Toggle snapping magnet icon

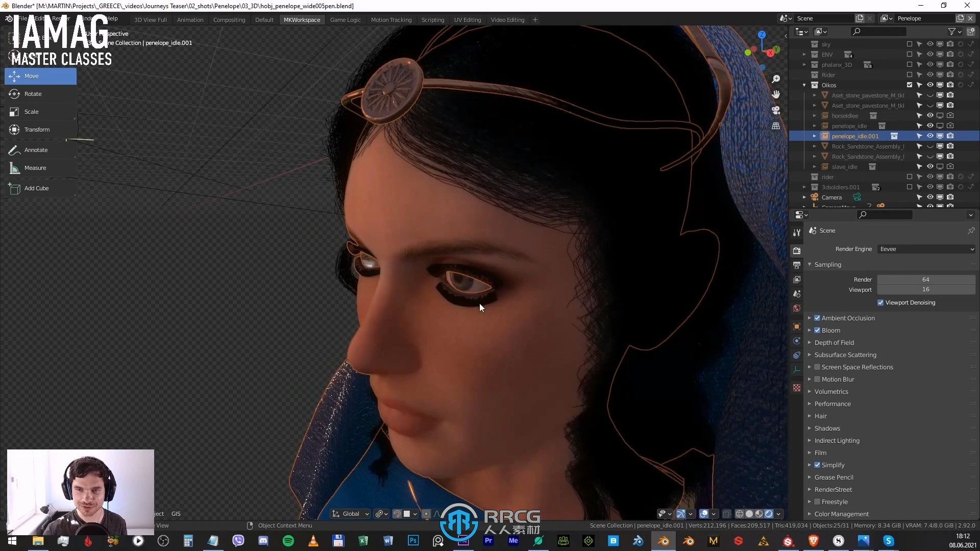click(x=397, y=514)
